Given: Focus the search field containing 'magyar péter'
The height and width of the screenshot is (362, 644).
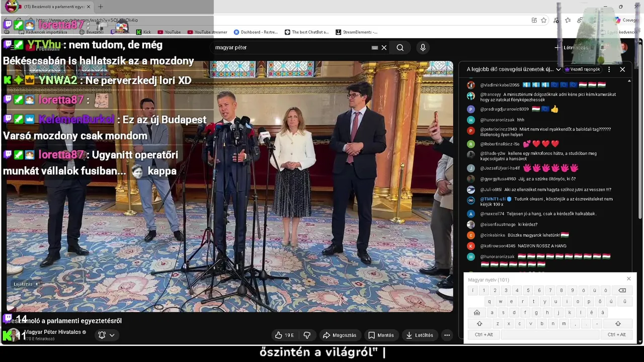Looking at the screenshot, I should pos(292,47).
